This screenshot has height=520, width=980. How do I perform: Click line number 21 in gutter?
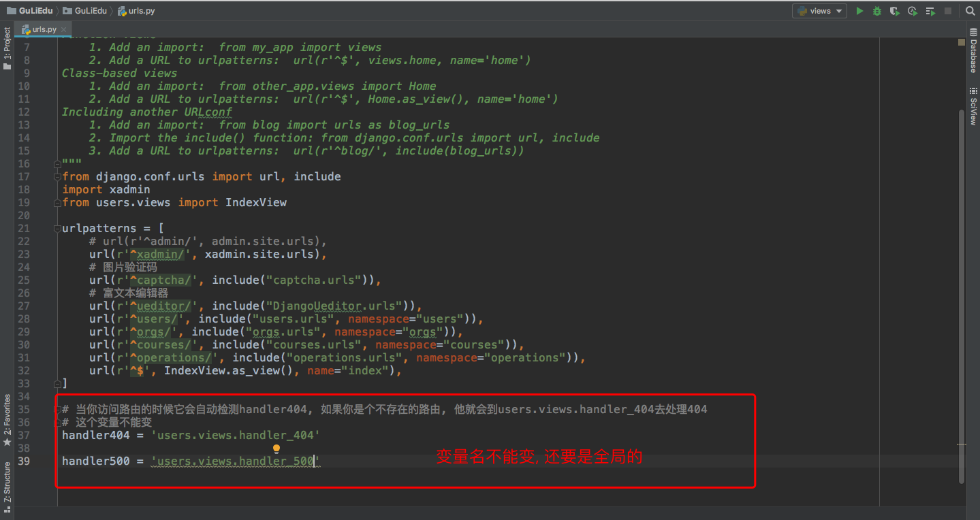23,228
